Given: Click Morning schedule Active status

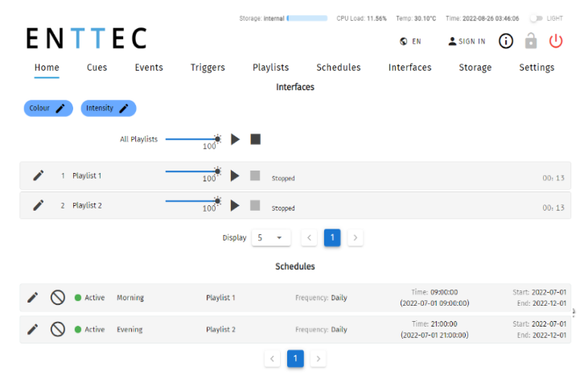Looking at the screenshot, I should 89,298.
